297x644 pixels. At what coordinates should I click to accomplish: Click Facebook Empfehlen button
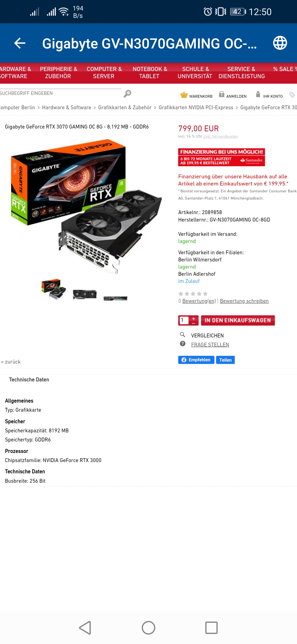(196, 360)
